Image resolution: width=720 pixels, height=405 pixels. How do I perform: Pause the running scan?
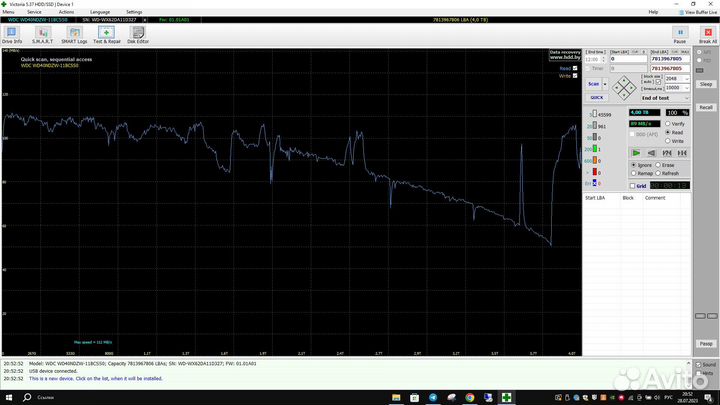(679, 36)
